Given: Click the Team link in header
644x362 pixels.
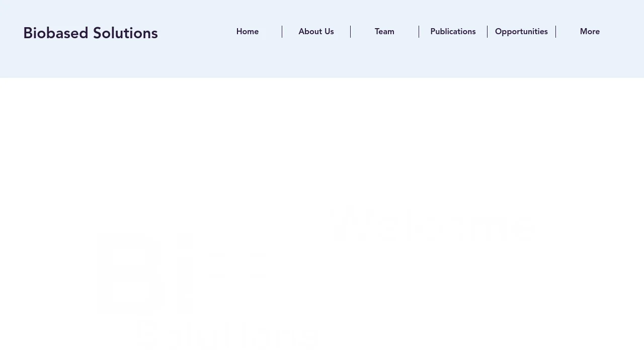Looking at the screenshot, I should point(384,32).
